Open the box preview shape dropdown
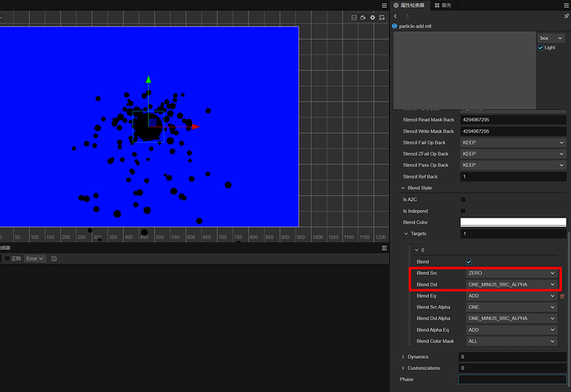The width and height of the screenshot is (571, 392). coord(551,38)
